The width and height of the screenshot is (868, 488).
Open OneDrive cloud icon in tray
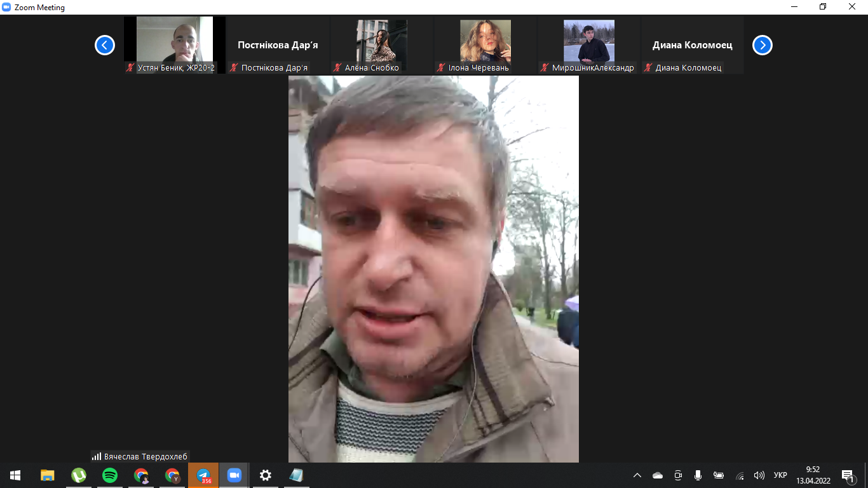[658, 475]
